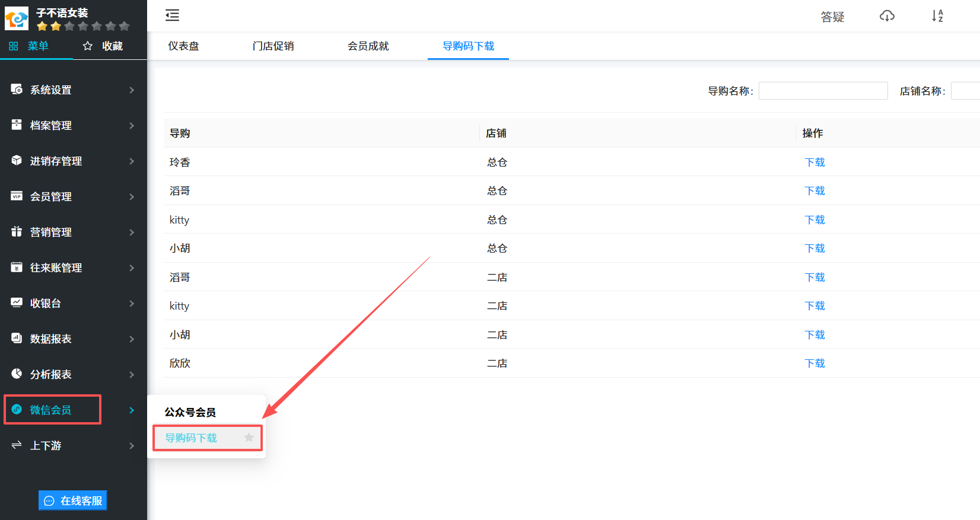Image resolution: width=980 pixels, height=520 pixels.
Task: Select the 导购码下载 tab
Action: pyautogui.click(x=468, y=46)
